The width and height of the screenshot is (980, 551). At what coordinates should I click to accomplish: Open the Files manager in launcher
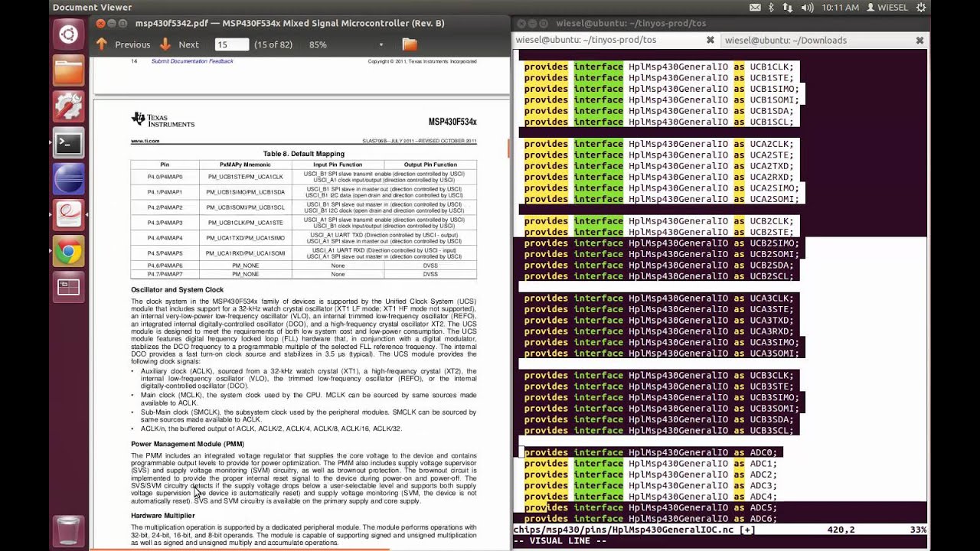[x=68, y=71]
